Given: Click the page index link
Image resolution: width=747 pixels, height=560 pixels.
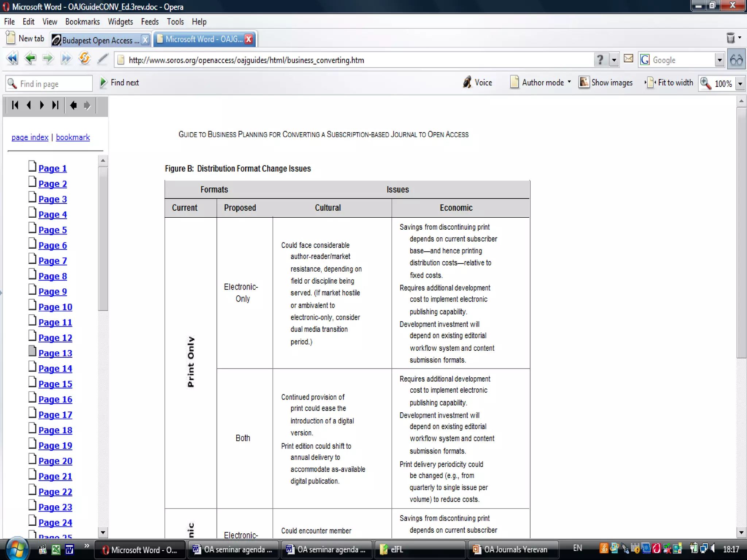Looking at the screenshot, I should [x=30, y=137].
